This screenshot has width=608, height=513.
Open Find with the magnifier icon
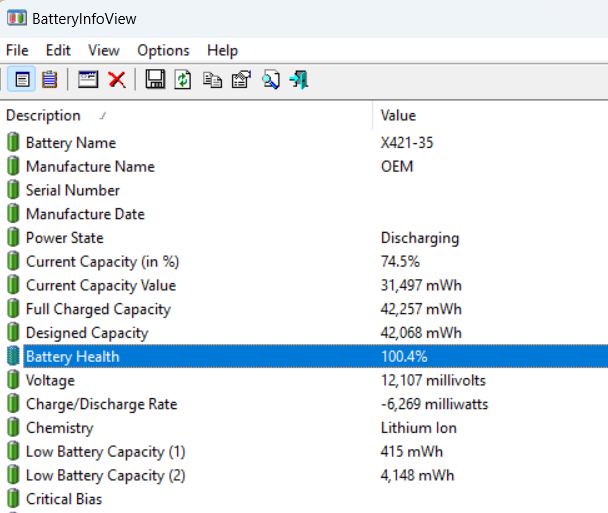[x=270, y=80]
